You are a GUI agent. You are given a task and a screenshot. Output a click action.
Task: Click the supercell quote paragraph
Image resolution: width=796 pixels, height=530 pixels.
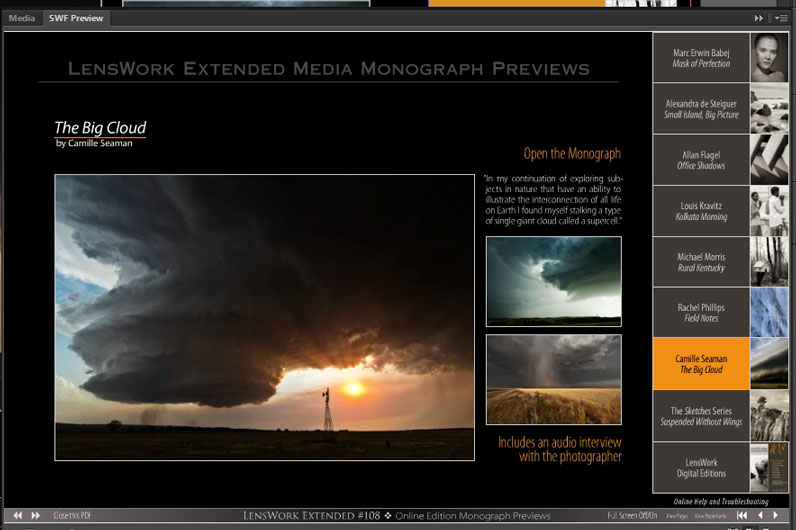pyautogui.click(x=553, y=200)
